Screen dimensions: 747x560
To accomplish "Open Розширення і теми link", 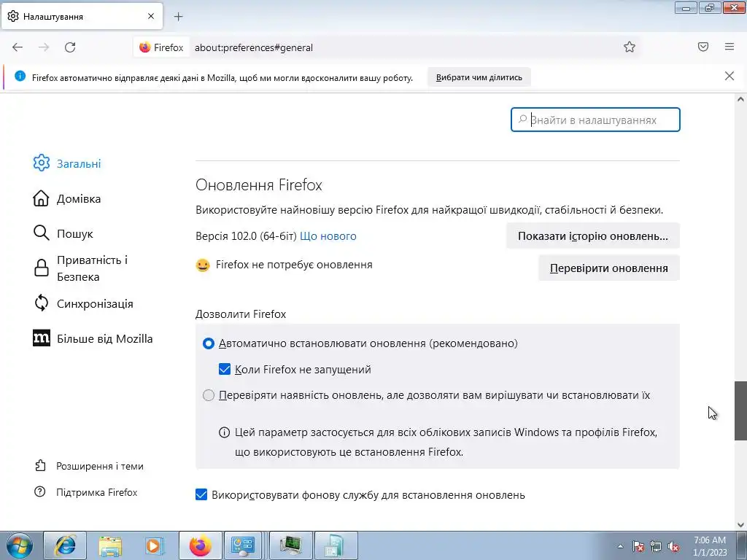I will (89, 466).
